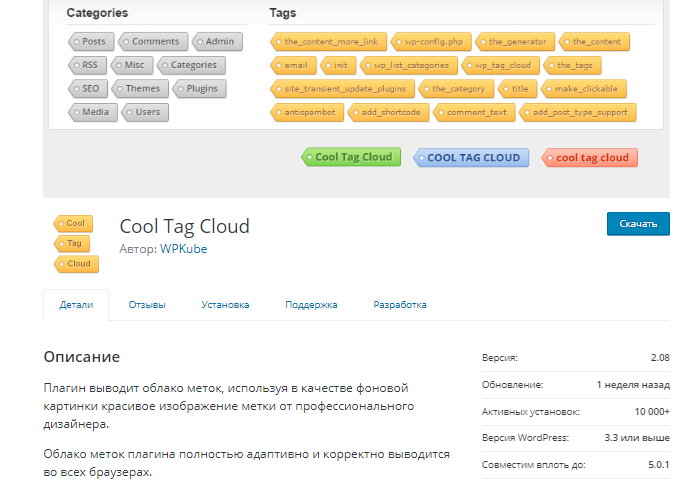
Task: Click the the_category tag
Action: point(456,88)
